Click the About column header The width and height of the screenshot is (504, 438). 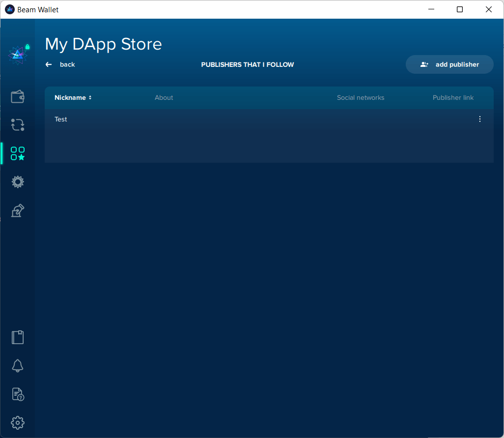tap(164, 98)
